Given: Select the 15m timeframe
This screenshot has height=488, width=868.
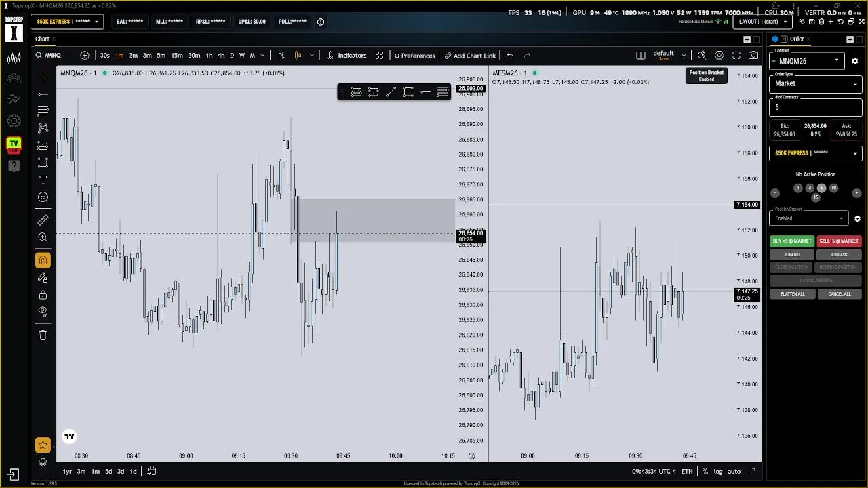Looking at the screenshot, I should [x=176, y=56].
